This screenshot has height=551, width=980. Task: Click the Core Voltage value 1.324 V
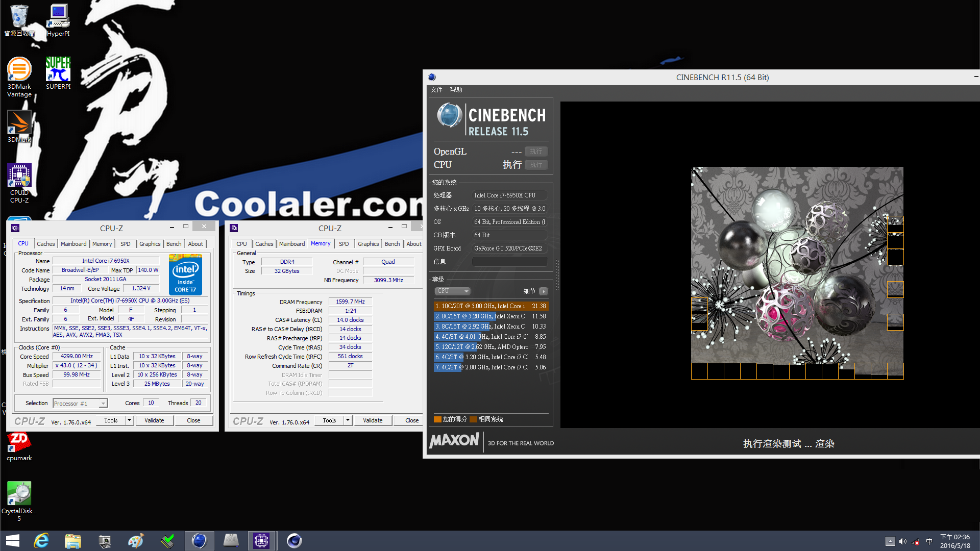click(141, 289)
